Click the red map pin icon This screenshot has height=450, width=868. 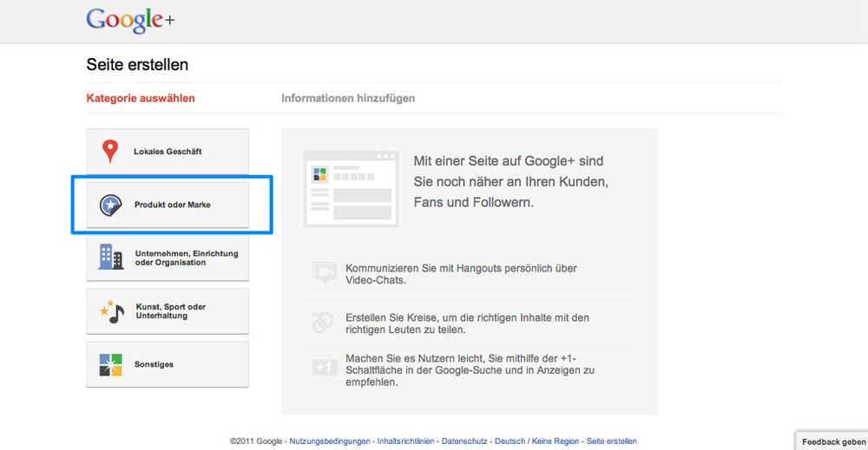(x=110, y=151)
